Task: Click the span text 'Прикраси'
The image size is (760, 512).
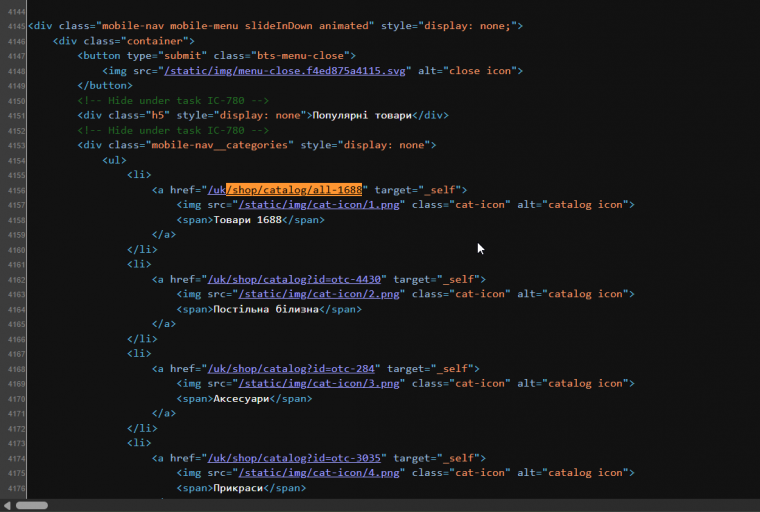Action: point(238,488)
